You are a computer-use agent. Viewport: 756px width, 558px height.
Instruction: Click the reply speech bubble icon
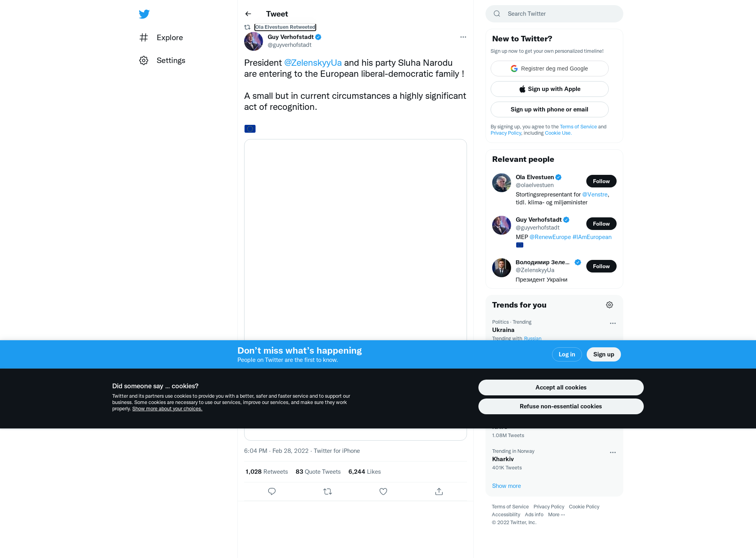(272, 491)
